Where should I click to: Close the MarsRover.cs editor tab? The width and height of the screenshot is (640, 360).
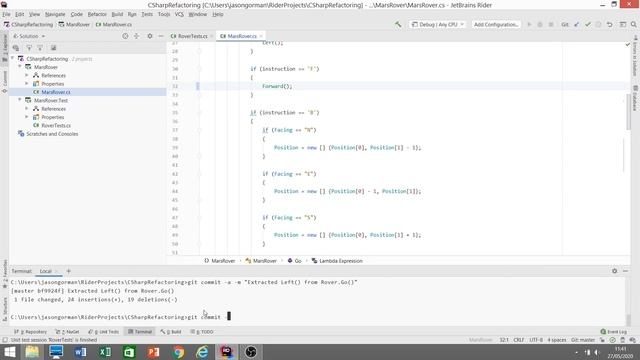point(261,36)
